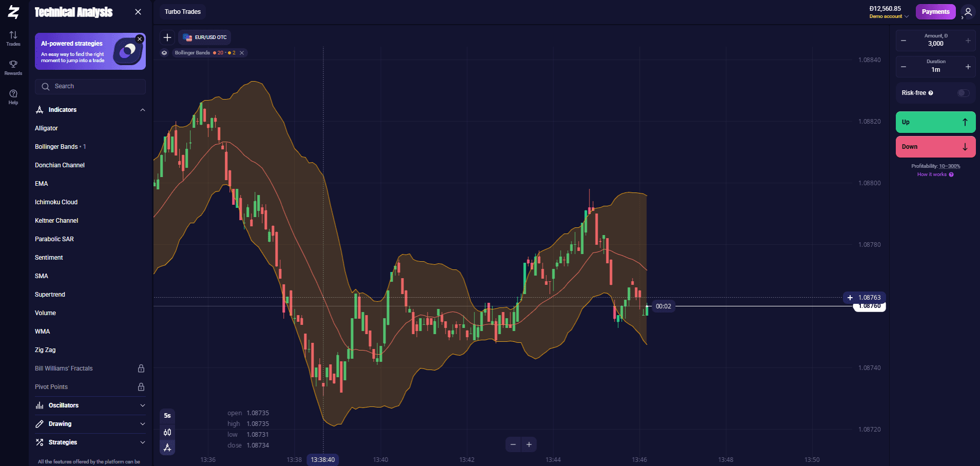
Task: Open the indicator layers icon
Action: pyautogui.click(x=164, y=53)
